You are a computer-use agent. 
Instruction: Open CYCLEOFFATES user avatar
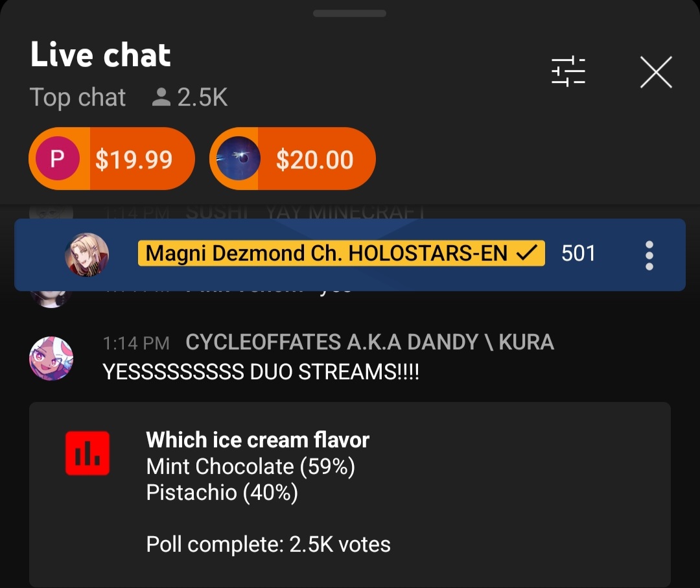point(51,359)
